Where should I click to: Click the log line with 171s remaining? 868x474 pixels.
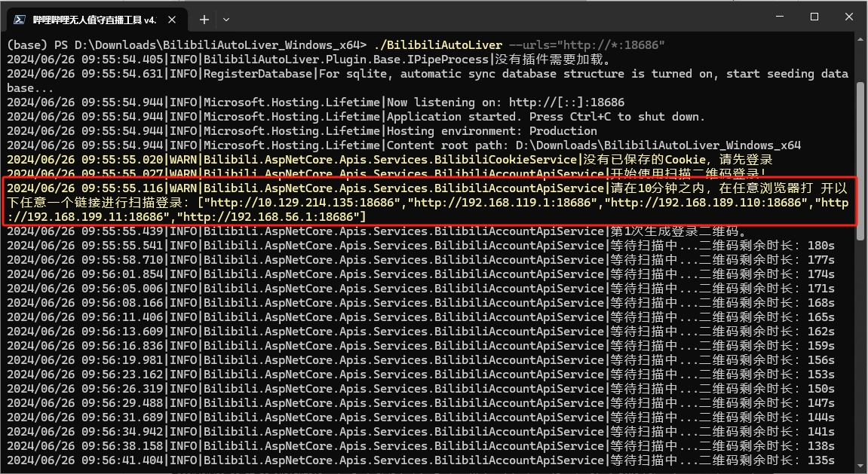[x=421, y=289]
